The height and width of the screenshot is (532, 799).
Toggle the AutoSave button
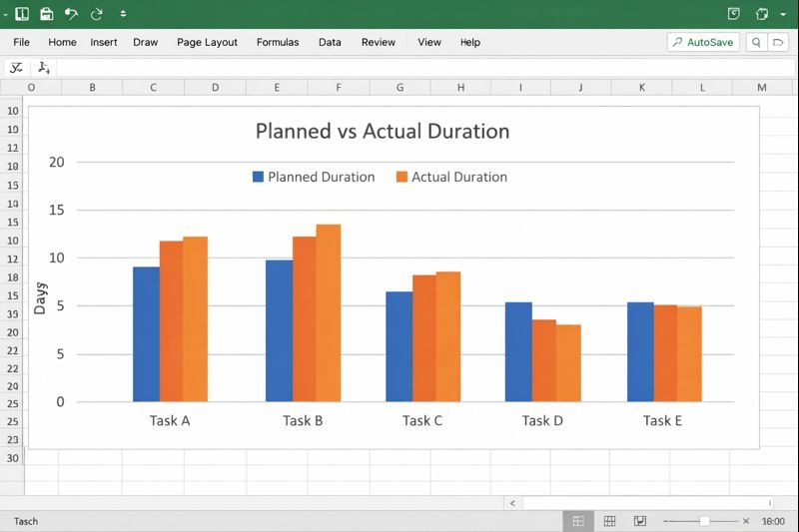pos(703,42)
